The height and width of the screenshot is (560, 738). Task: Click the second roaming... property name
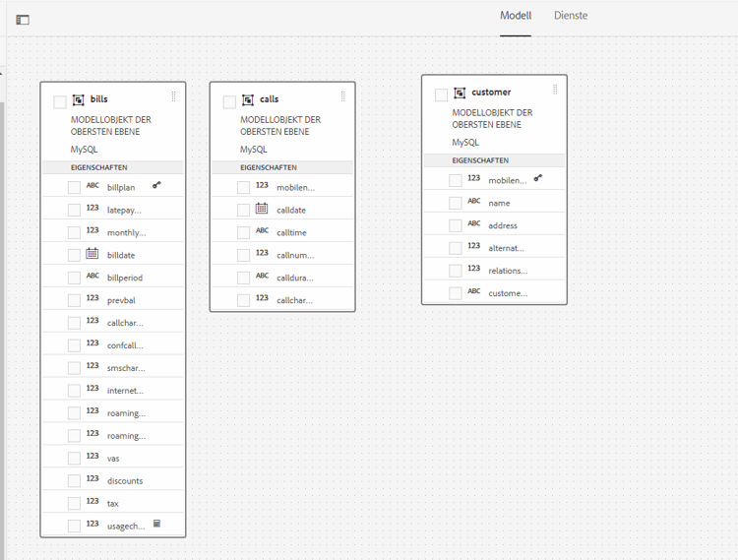(x=127, y=436)
